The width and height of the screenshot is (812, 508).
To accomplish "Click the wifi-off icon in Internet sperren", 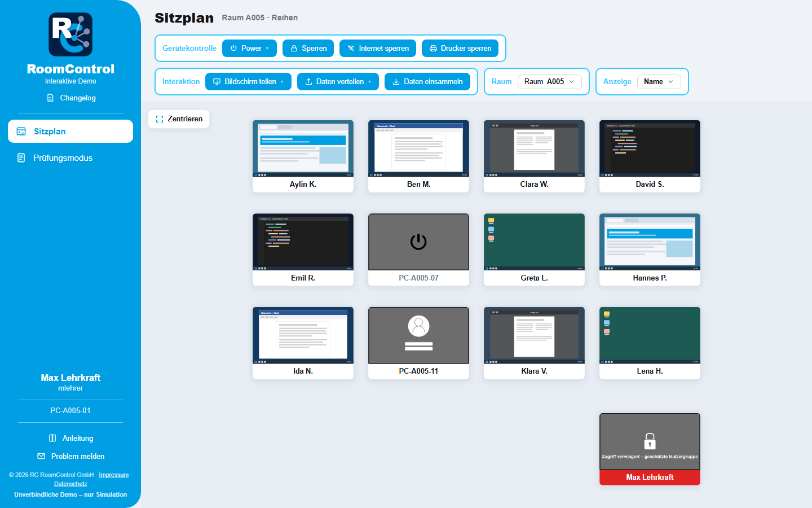I will point(351,49).
